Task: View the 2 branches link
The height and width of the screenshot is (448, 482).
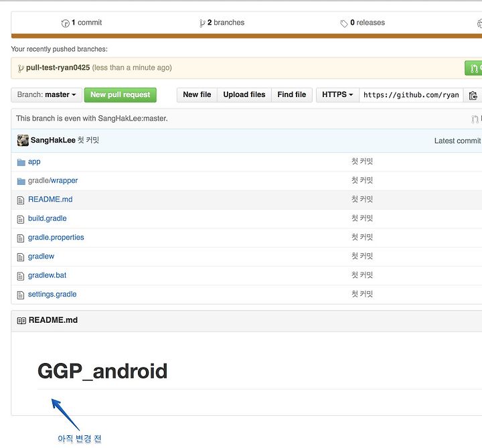Action: point(222,23)
